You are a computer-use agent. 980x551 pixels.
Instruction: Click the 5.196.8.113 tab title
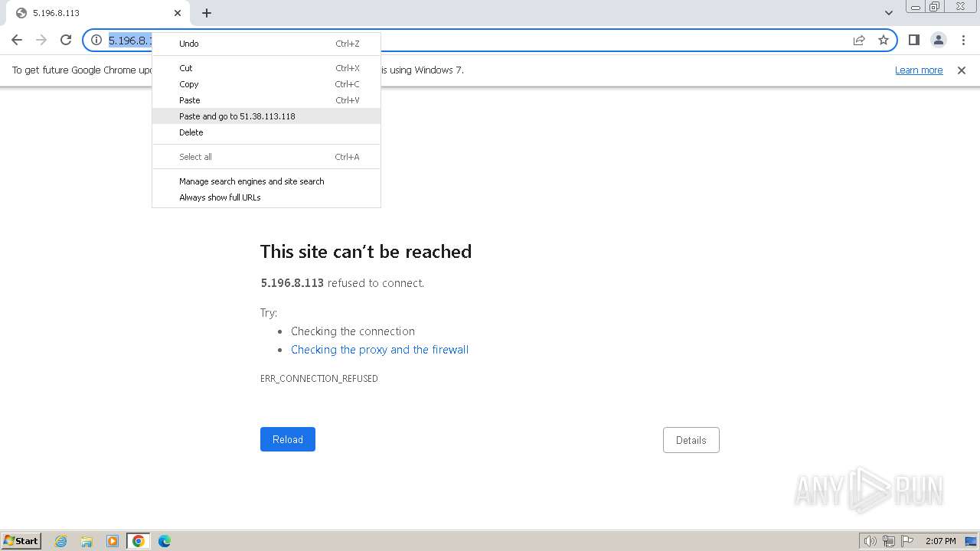[56, 13]
